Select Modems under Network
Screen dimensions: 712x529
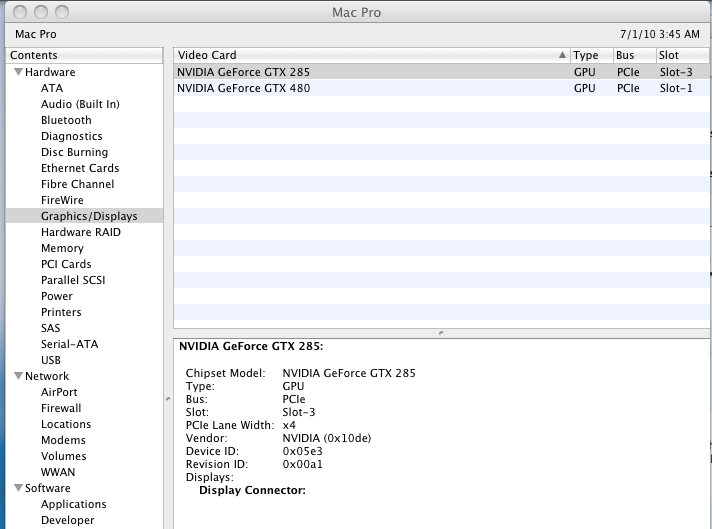coord(63,440)
